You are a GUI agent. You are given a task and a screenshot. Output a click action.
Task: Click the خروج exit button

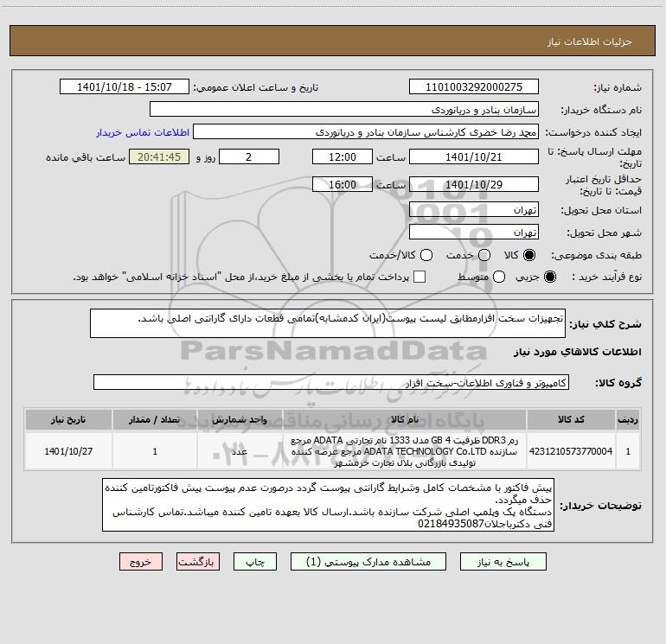click(x=141, y=562)
